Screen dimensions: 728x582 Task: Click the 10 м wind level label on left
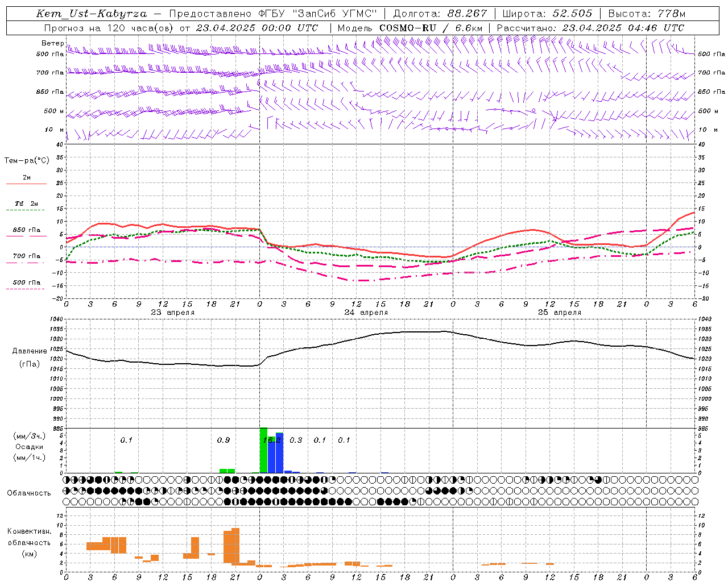point(55,130)
